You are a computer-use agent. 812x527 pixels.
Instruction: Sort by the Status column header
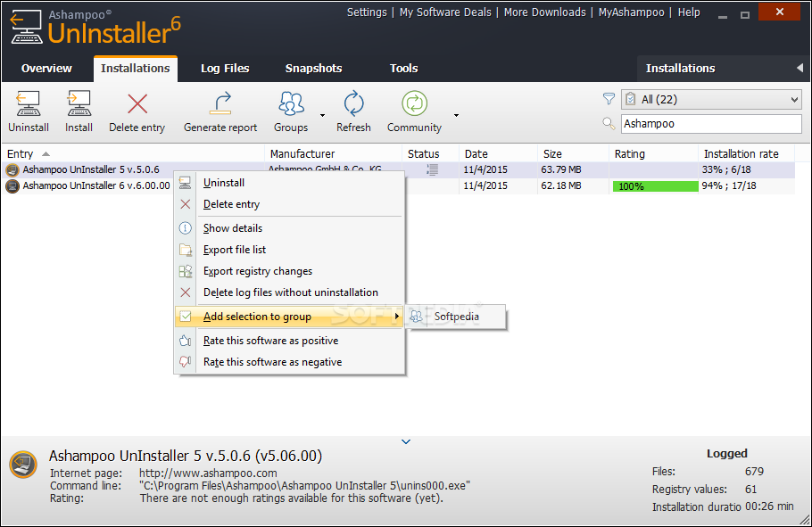click(430, 153)
